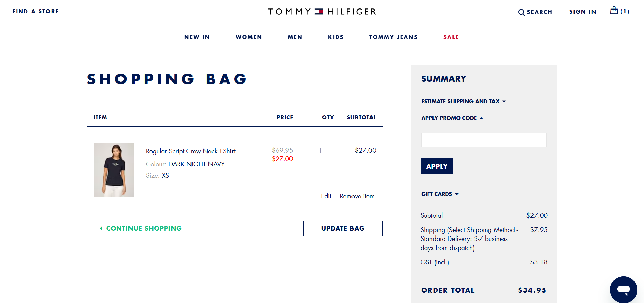Open the Women menu
This screenshot has height=303, width=644.
click(248, 37)
